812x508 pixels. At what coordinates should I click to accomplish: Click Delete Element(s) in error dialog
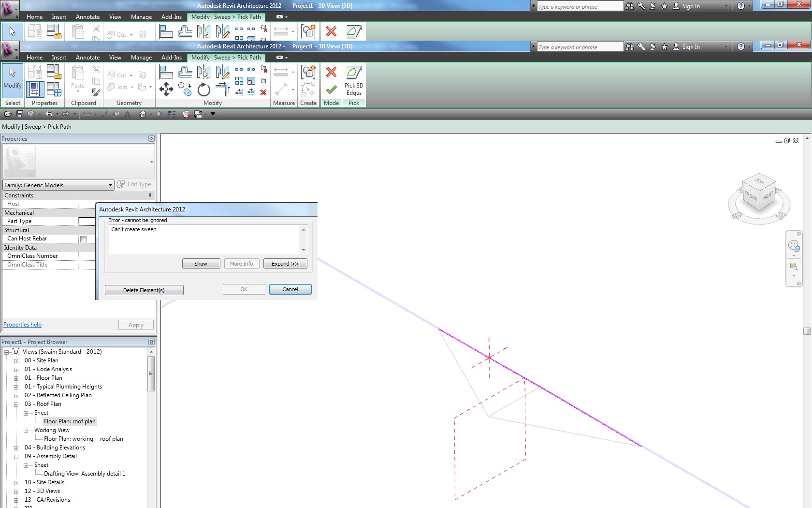coord(144,290)
